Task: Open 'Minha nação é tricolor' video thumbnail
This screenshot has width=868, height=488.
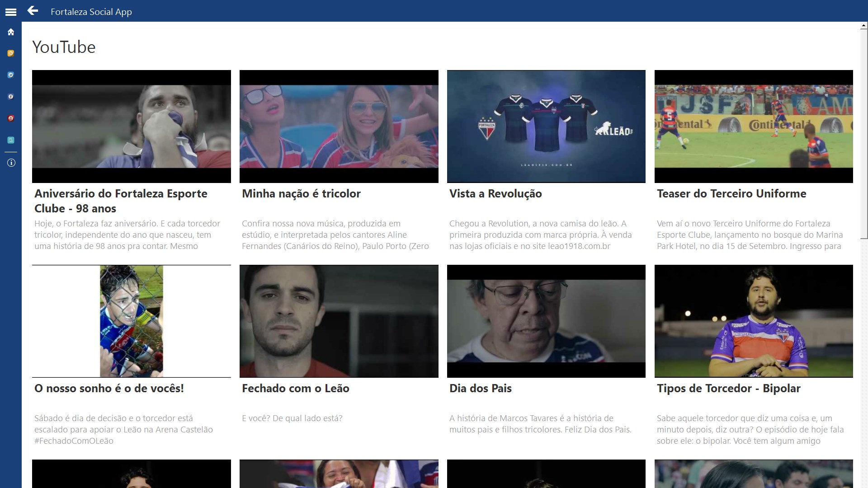Action: click(339, 127)
